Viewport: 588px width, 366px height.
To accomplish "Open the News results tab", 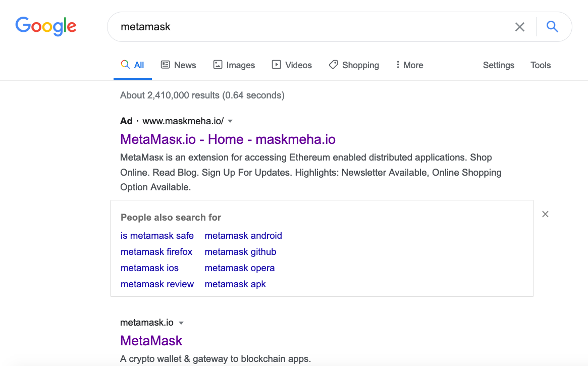I will click(178, 65).
